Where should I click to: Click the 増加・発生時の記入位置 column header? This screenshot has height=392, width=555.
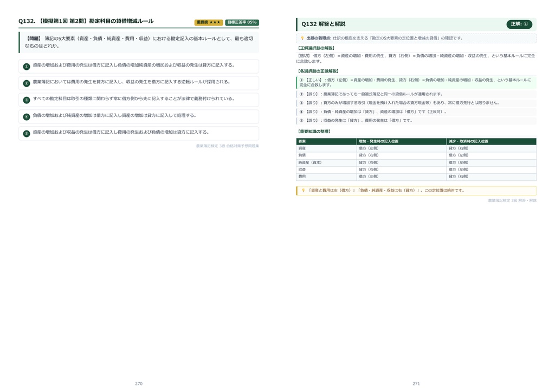coord(402,141)
